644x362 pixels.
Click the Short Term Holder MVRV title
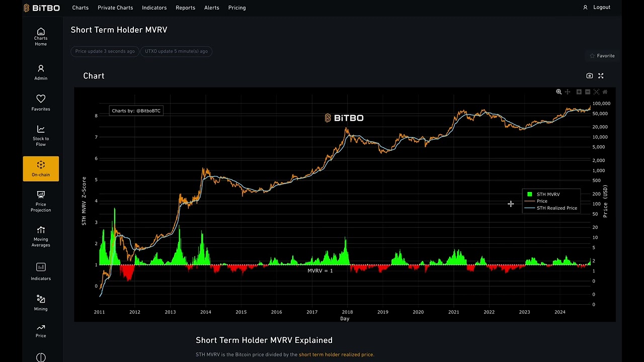tap(119, 30)
